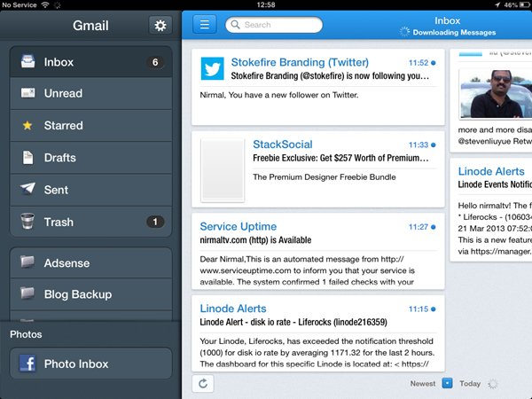Open Stokefire Branding (Twitter) email
Screen dimensions: 532x399
pyautogui.click(x=318, y=87)
